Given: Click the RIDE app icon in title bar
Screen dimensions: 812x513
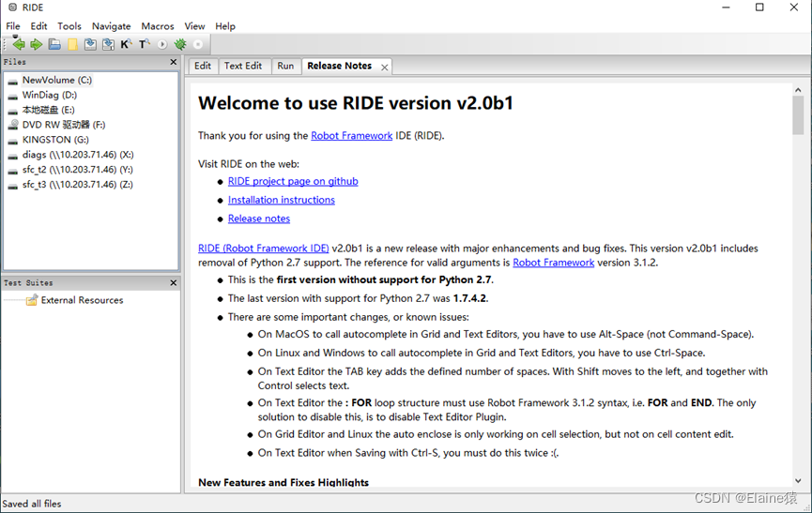Looking at the screenshot, I should click(12, 8).
